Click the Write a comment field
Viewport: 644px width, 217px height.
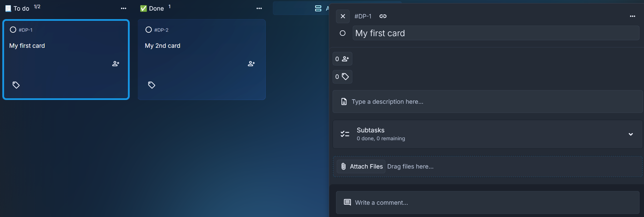pos(488,203)
